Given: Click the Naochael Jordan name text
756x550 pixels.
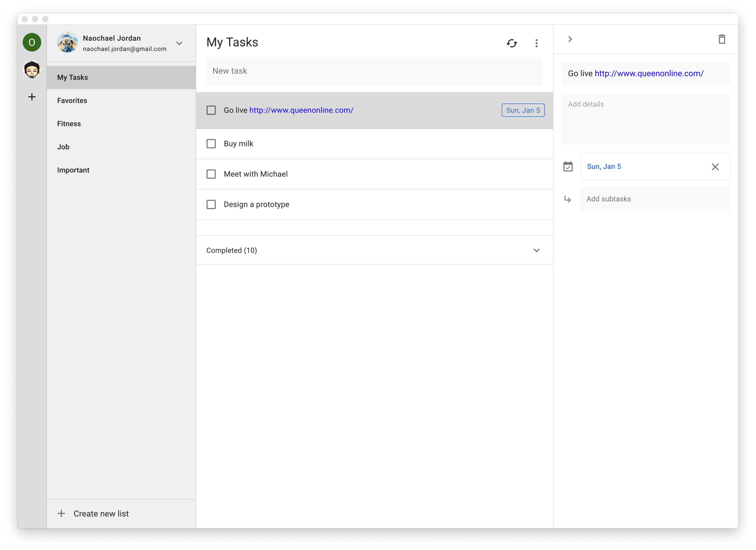Looking at the screenshot, I should pyautogui.click(x=112, y=38).
